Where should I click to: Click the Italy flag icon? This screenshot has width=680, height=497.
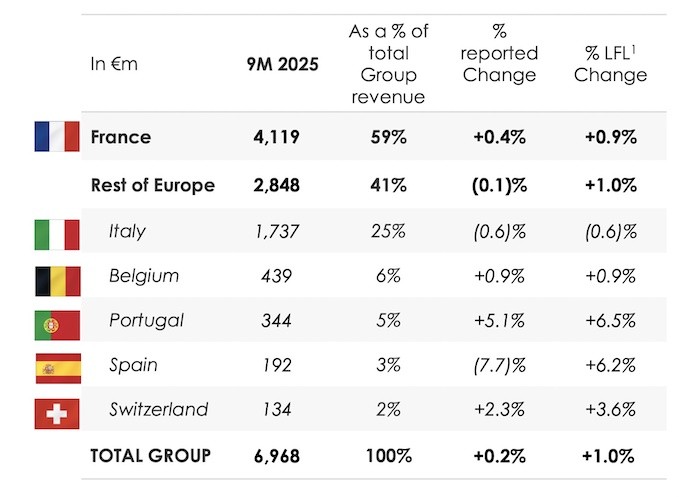click(56, 231)
